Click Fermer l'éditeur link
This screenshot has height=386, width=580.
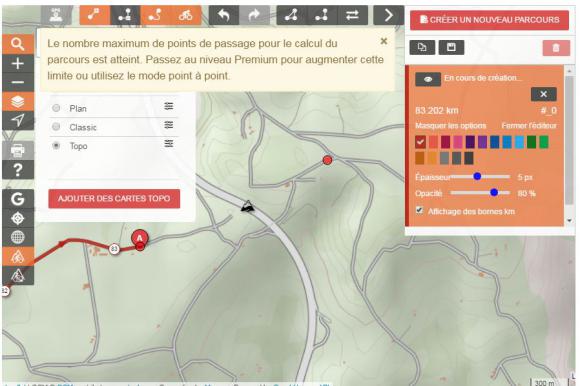529,126
